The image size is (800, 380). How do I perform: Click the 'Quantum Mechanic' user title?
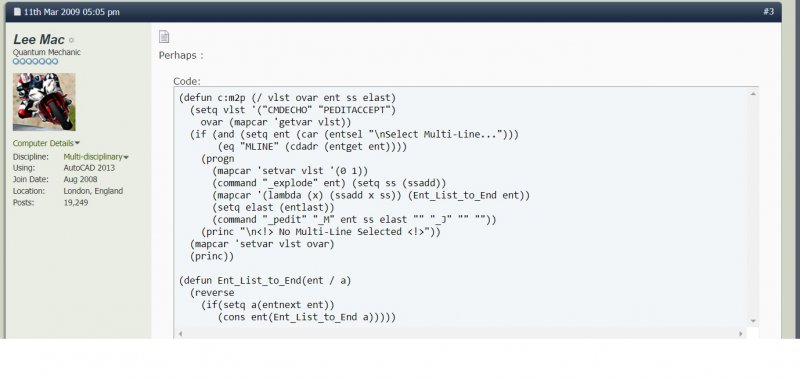(x=46, y=52)
